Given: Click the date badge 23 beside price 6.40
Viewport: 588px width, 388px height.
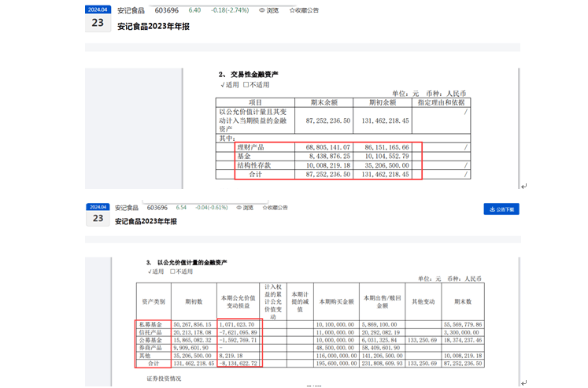Looking at the screenshot, I should coord(98,19).
